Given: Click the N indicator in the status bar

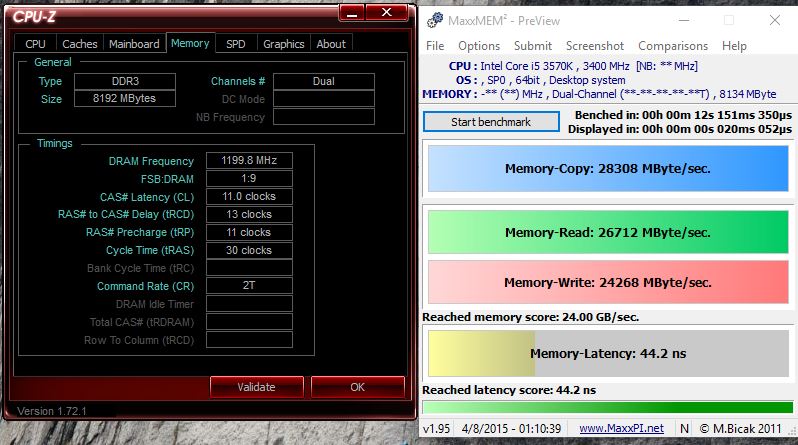Looking at the screenshot, I should (685, 429).
